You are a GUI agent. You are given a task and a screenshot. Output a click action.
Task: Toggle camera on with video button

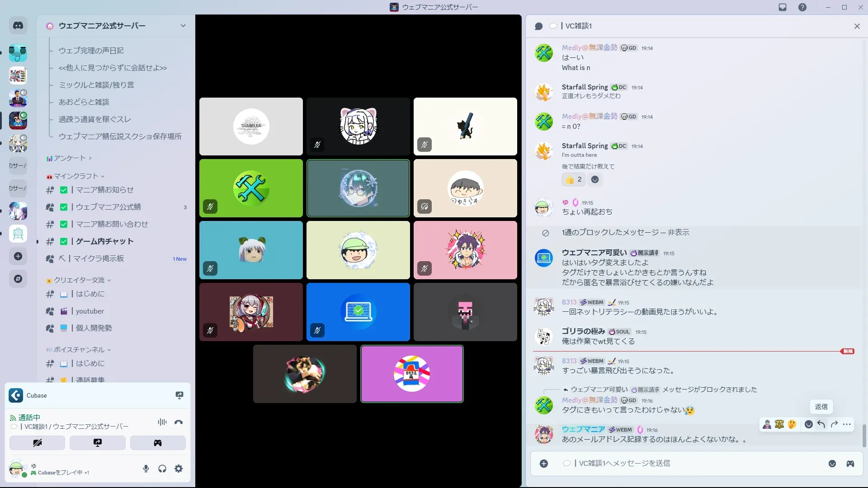37,443
